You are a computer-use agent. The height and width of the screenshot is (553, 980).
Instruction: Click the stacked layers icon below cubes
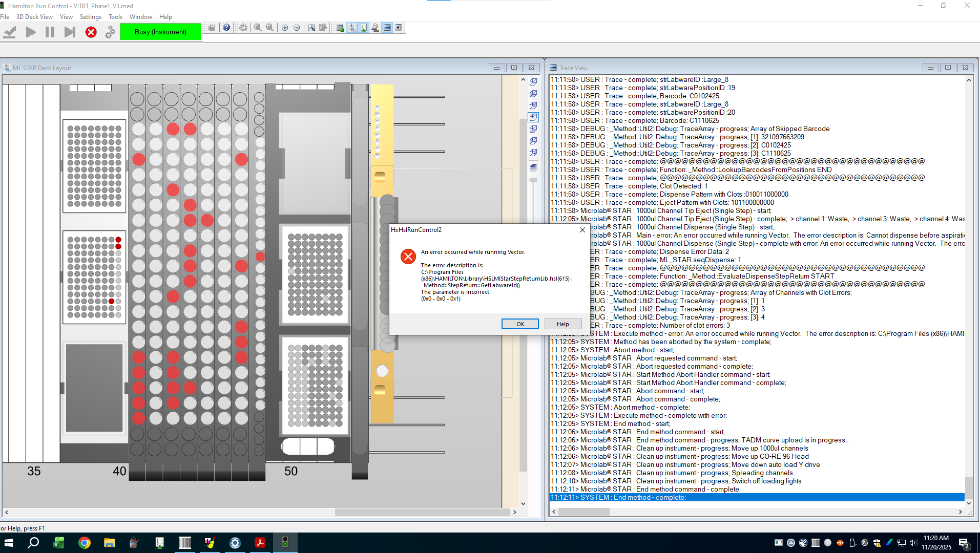click(533, 167)
